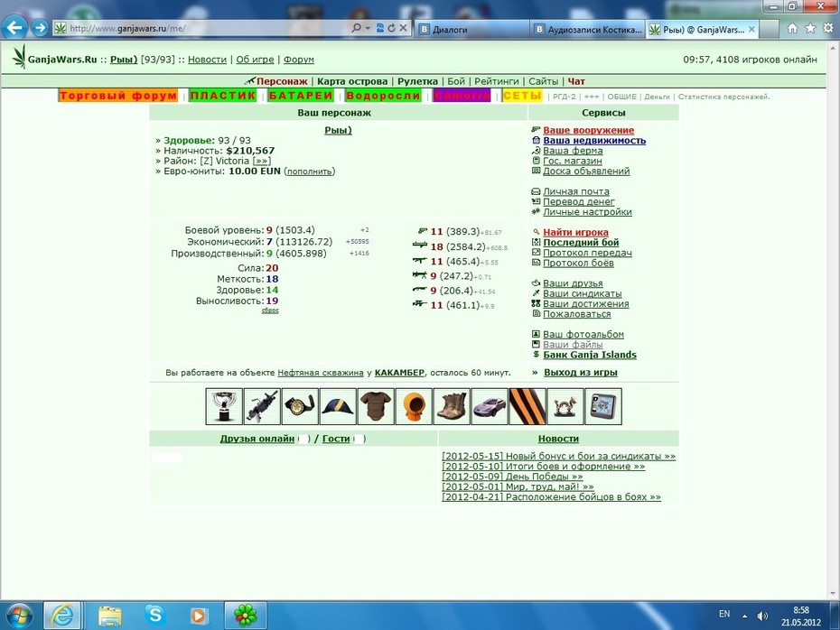The height and width of the screenshot is (630, 840).
Task: Close the GanjaWars browser tab
Action: pyautogui.click(x=751, y=30)
